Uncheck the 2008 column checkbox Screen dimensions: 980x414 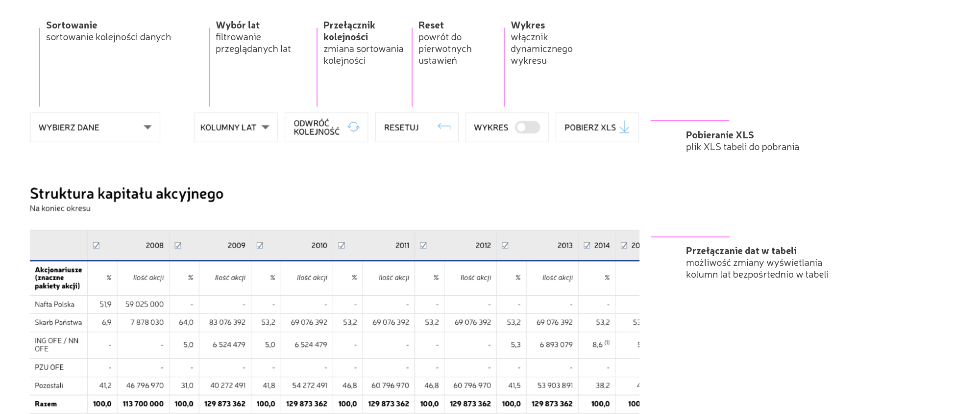point(96,245)
